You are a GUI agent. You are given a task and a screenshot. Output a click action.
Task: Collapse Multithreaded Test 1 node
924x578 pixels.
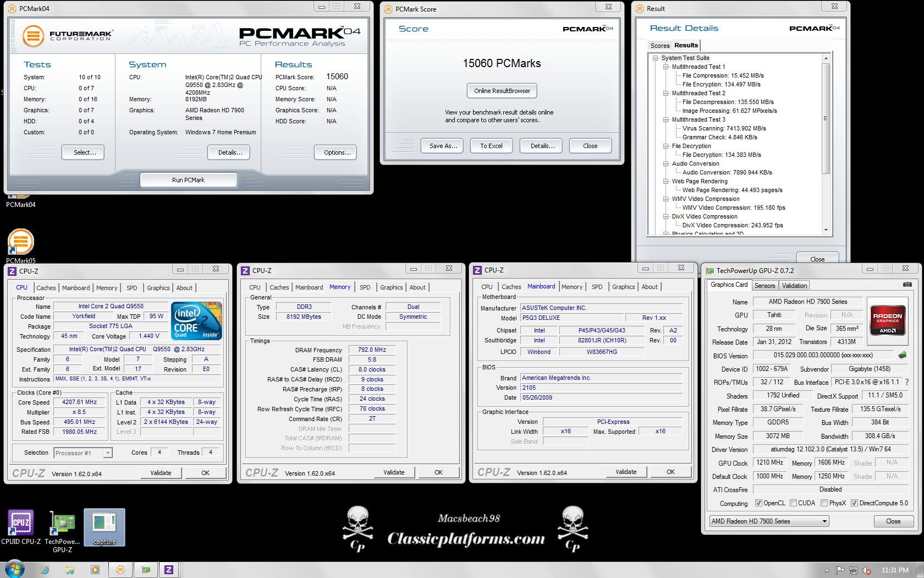click(666, 67)
